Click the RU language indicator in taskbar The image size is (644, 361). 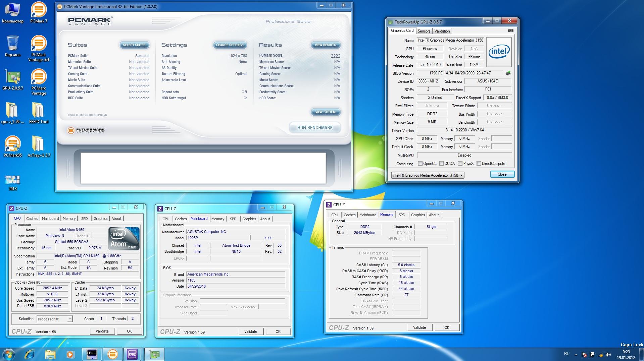(567, 354)
